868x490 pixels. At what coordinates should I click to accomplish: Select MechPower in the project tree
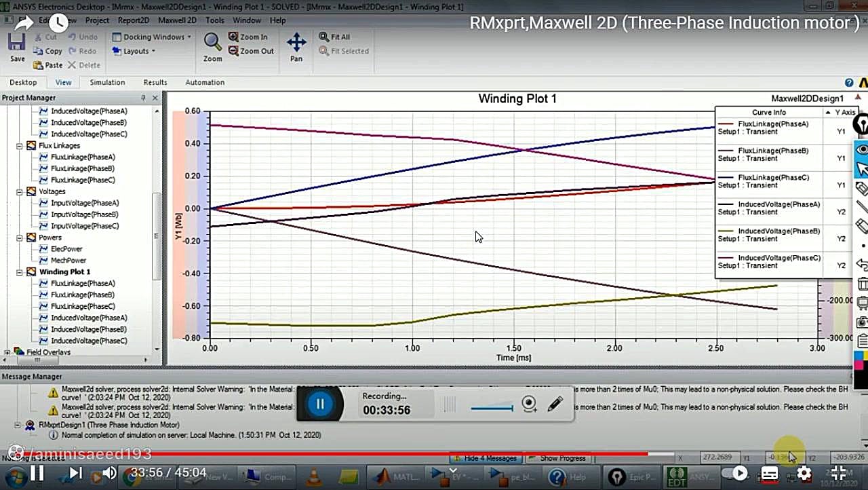click(x=68, y=261)
